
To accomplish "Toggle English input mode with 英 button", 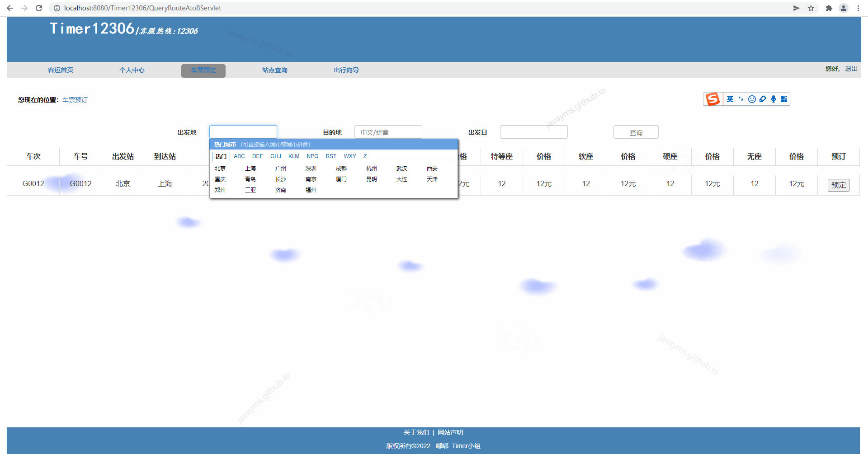I will (x=730, y=99).
